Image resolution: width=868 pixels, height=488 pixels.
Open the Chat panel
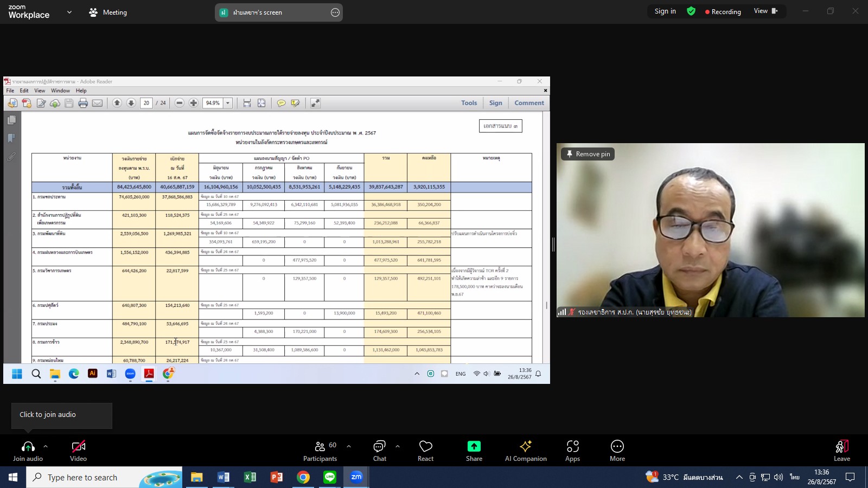point(380,451)
